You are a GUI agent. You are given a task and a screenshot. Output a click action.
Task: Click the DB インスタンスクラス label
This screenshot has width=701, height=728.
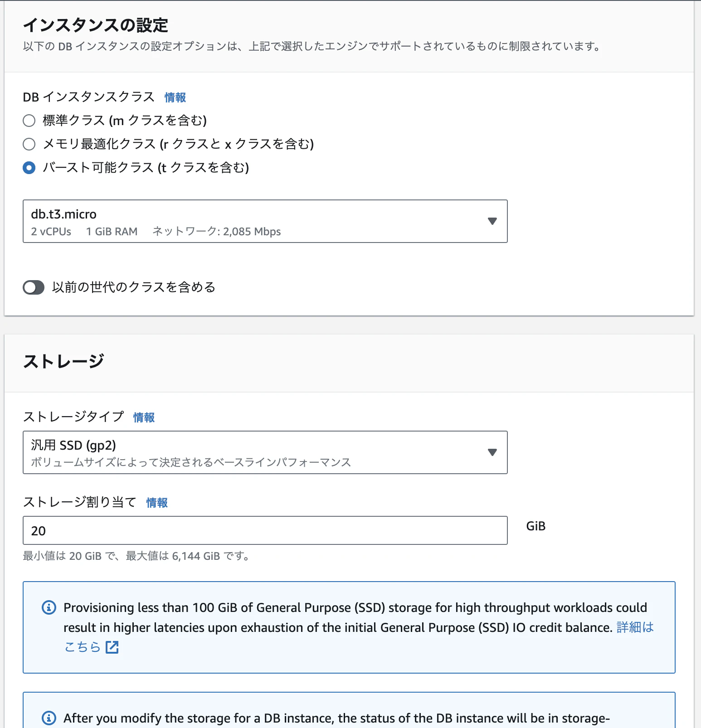(x=89, y=97)
